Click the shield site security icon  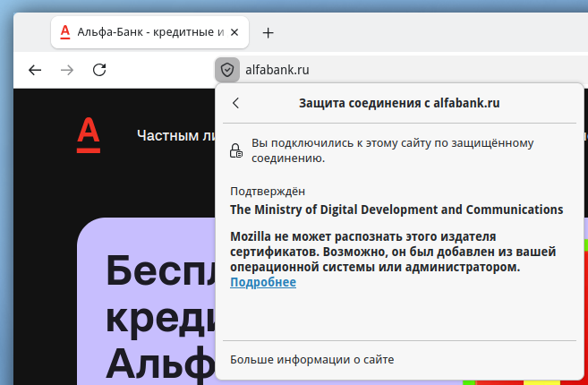pos(227,70)
